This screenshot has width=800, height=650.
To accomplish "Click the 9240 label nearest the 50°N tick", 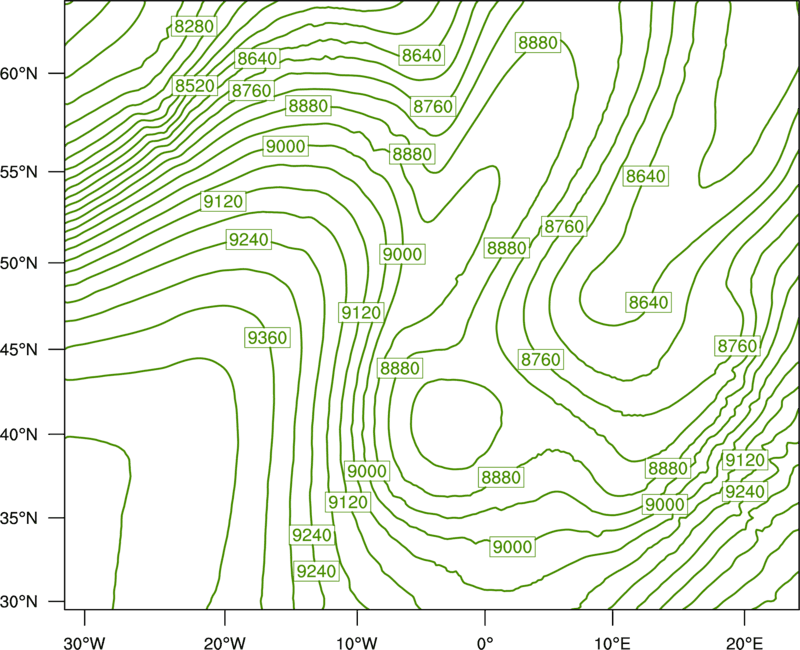I will click(248, 239).
